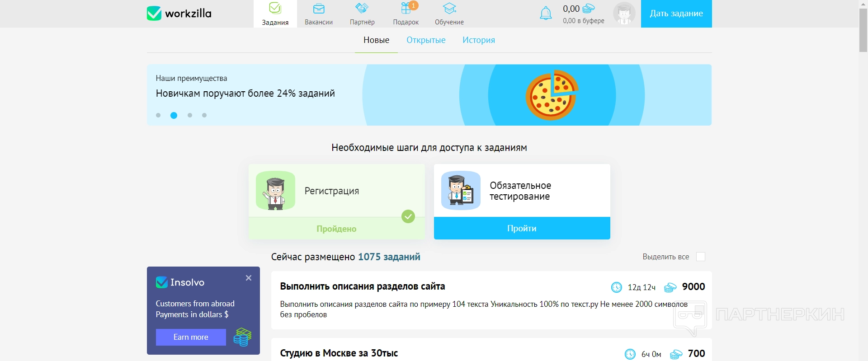Select the first banner carousel dot
Screen dimensions: 868x361
158,115
